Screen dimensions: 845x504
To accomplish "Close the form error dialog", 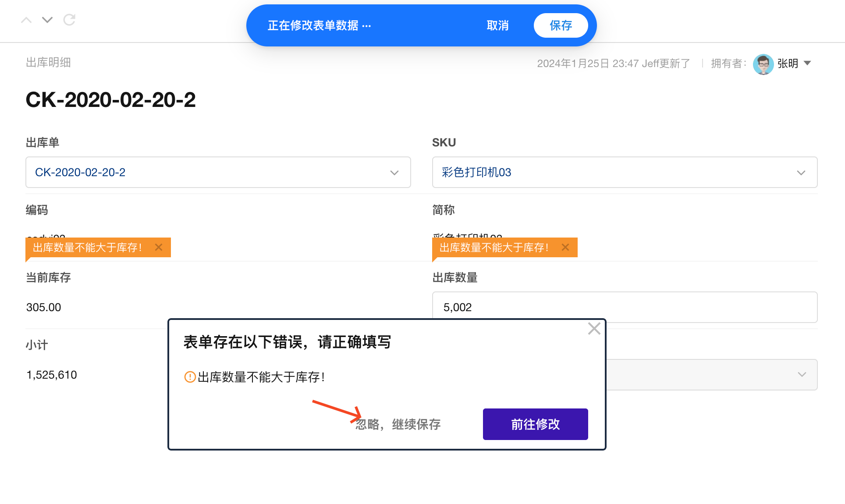I will pos(594,329).
